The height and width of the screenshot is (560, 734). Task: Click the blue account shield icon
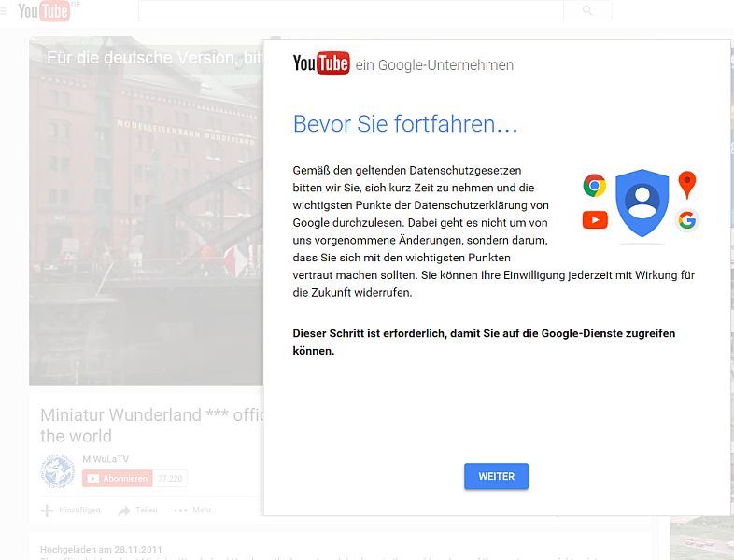[x=642, y=204]
